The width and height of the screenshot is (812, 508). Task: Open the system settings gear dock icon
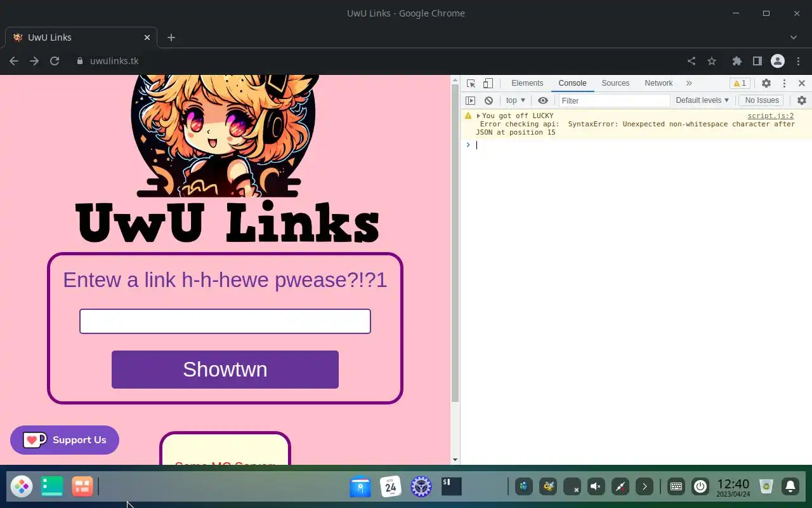(421, 487)
